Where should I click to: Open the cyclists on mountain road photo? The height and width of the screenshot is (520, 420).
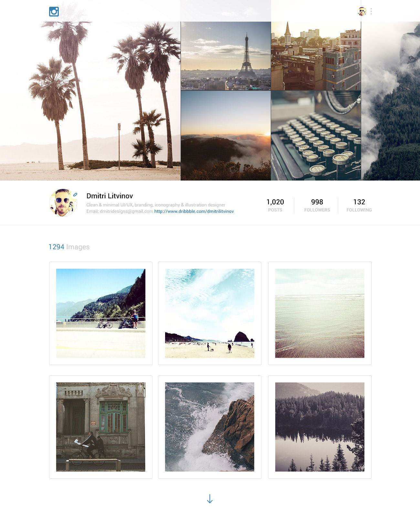(x=101, y=313)
